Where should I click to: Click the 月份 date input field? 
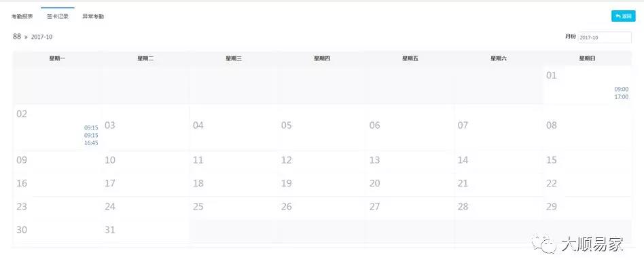[x=605, y=37]
